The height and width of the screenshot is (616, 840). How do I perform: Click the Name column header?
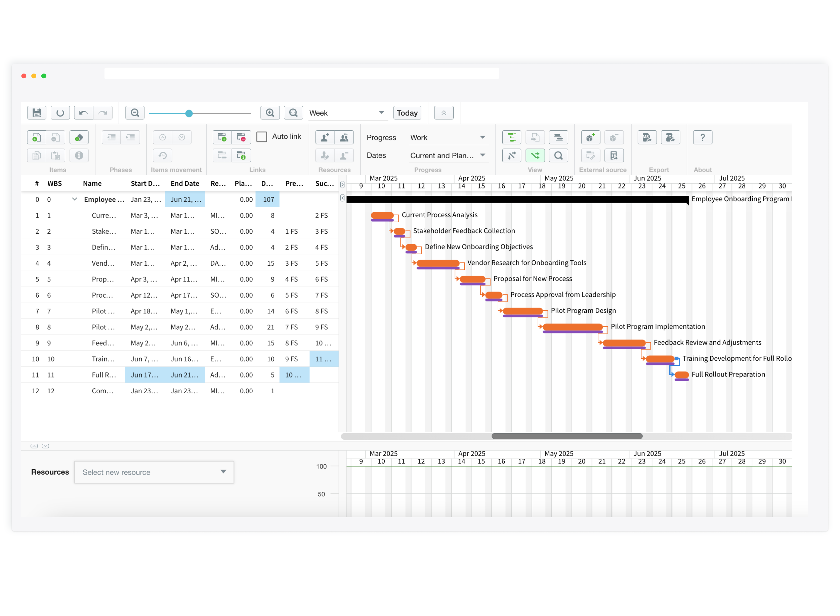pos(92,183)
